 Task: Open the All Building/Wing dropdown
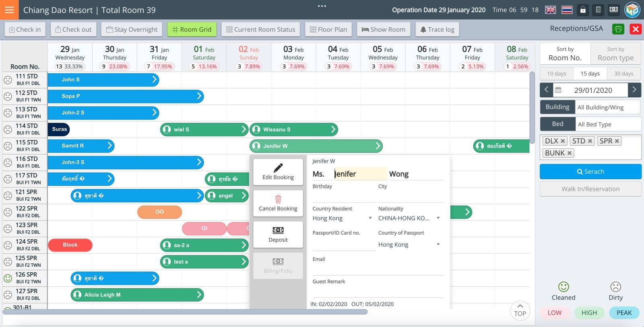607,107
